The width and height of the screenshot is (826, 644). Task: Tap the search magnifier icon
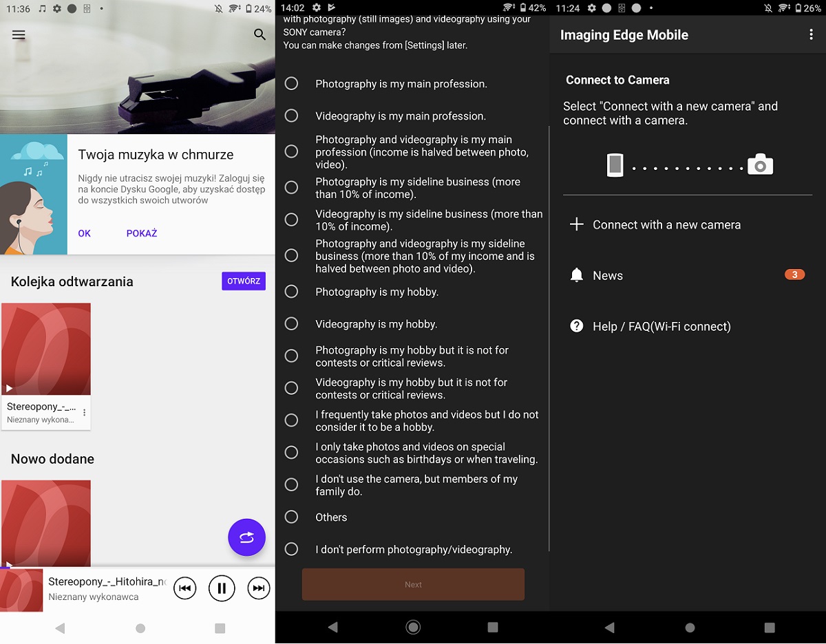click(260, 34)
